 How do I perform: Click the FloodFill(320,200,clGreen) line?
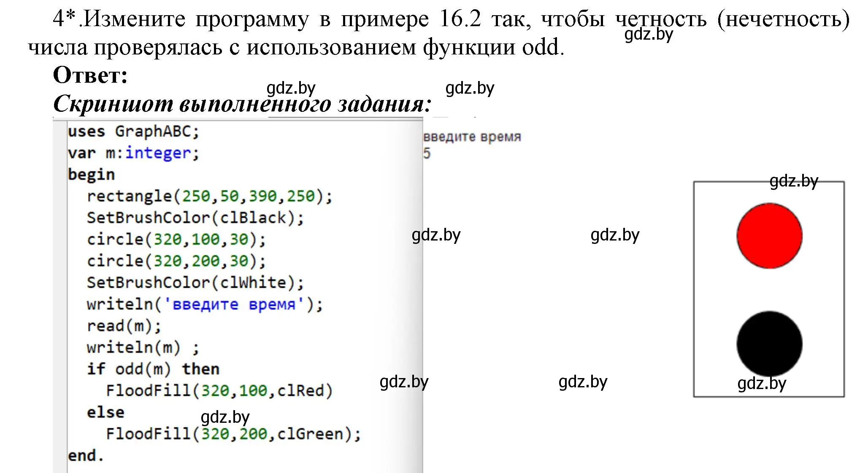click(x=233, y=434)
